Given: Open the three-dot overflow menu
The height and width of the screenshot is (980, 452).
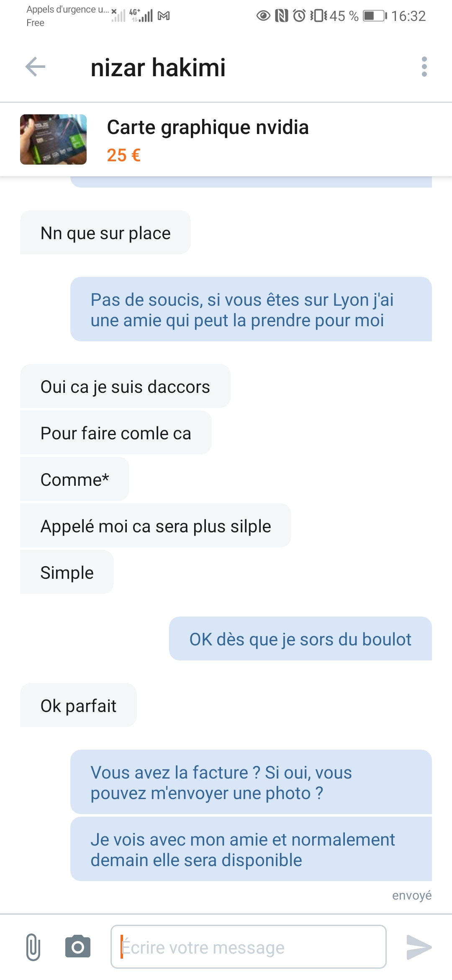Looking at the screenshot, I should coord(424,67).
